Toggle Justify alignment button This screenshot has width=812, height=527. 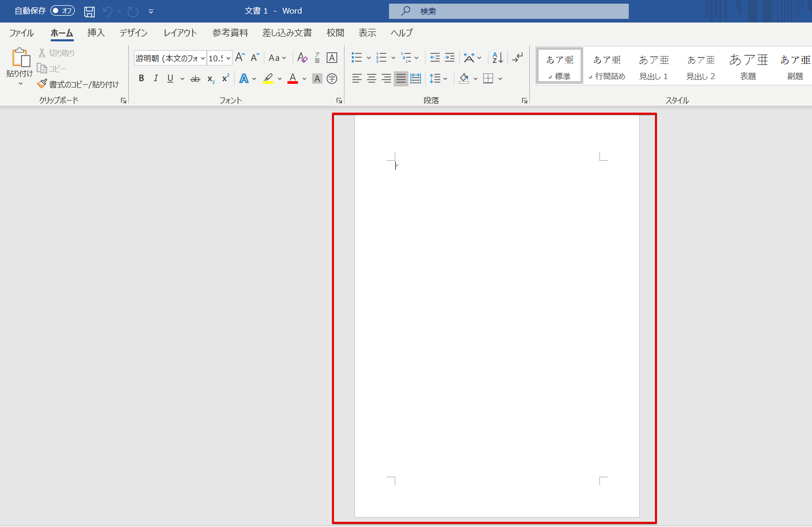(401, 79)
